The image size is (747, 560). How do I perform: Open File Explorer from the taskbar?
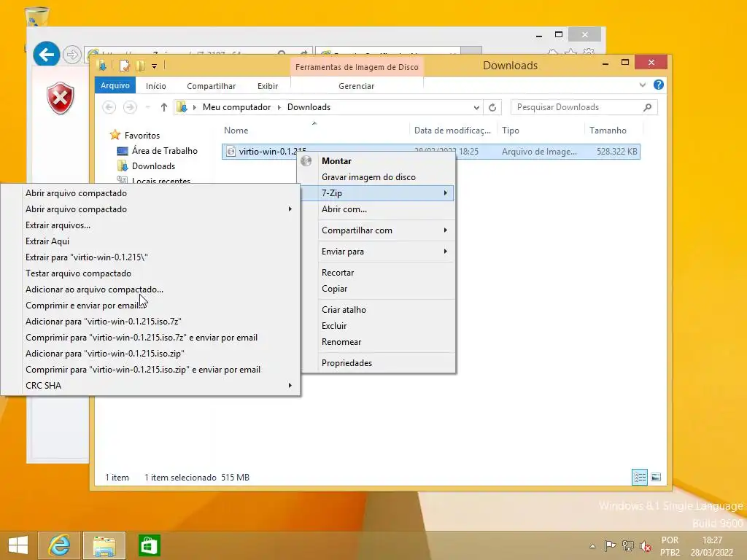pyautogui.click(x=104, y=545)
